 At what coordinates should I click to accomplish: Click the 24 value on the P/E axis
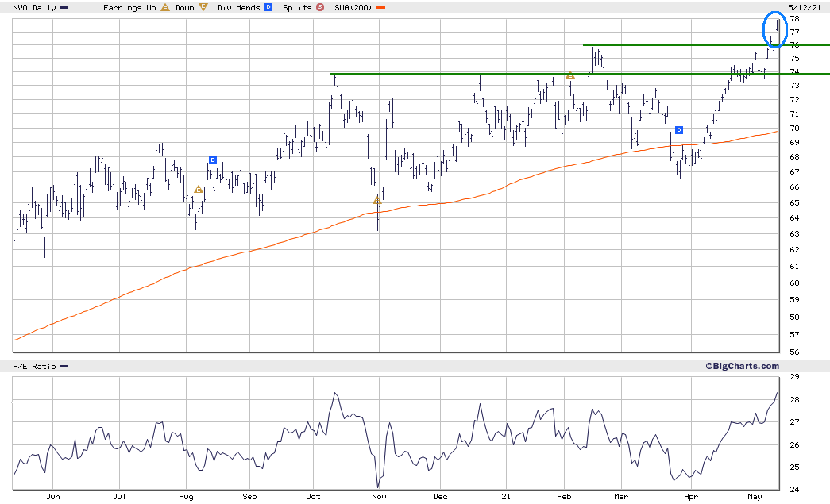[x=794, y=489]
